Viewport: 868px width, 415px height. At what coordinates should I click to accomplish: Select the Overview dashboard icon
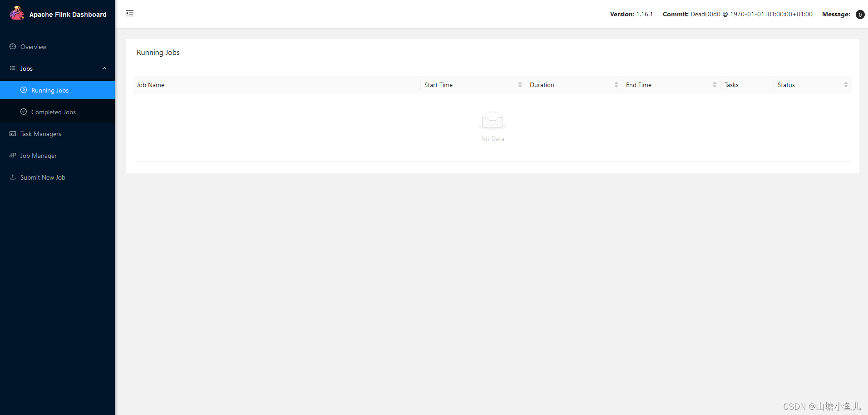(12, 46)
